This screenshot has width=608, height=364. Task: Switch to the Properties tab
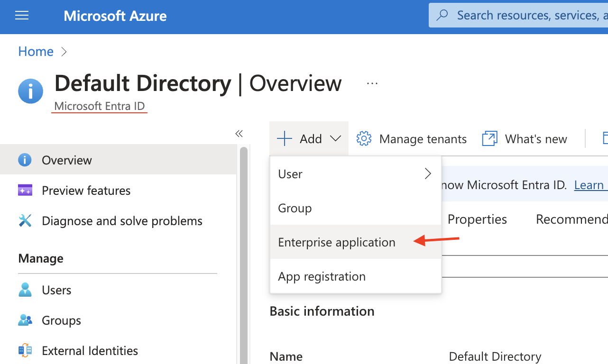coord(477,219)
